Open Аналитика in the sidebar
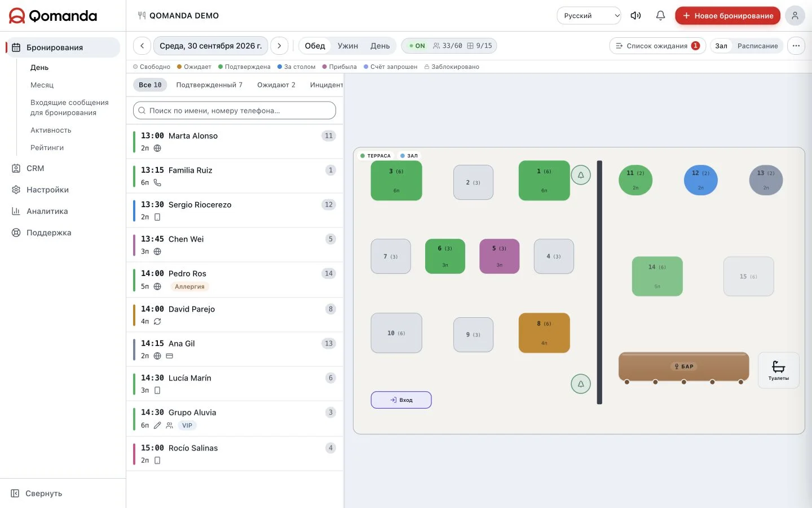 [47, 211]
